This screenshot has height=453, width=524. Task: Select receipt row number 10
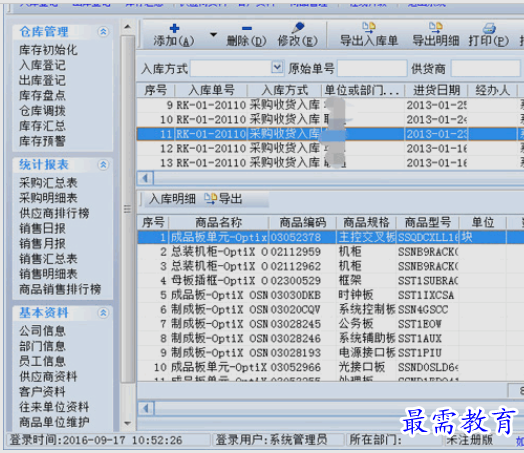(330, 120)
